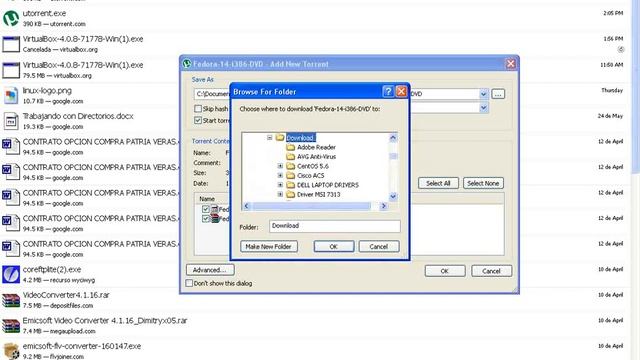Click the linux-logo.png file name
This screenshot has width=640, height=360.
(47, 90)
